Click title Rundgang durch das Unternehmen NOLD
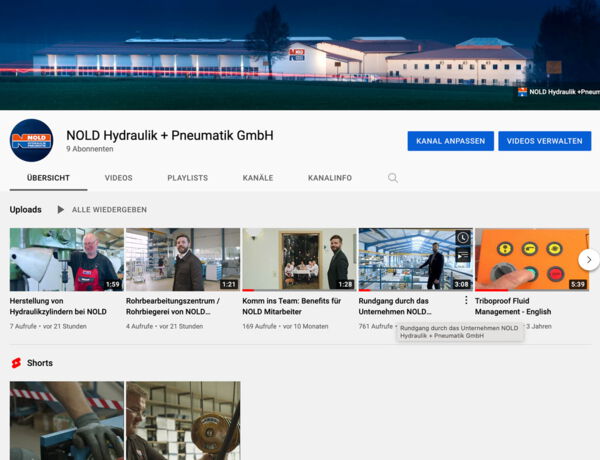The image size is (600, 460). (x=395, y=306)
